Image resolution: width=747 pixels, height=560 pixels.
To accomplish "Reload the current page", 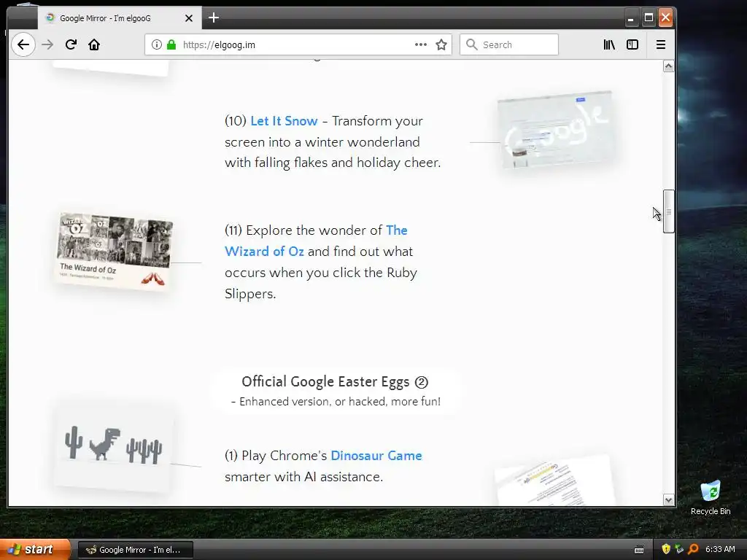I will [71, 44].
